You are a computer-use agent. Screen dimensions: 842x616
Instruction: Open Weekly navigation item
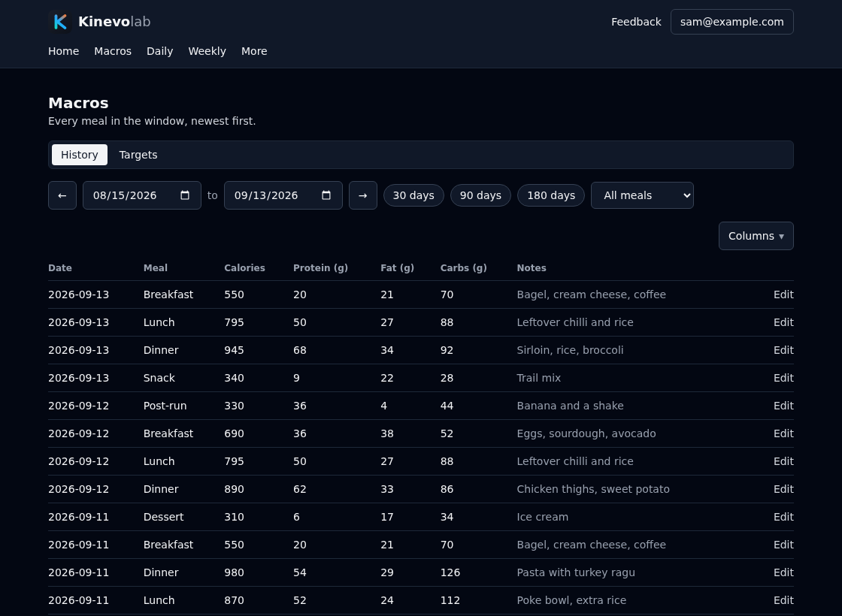pos(207,51)
